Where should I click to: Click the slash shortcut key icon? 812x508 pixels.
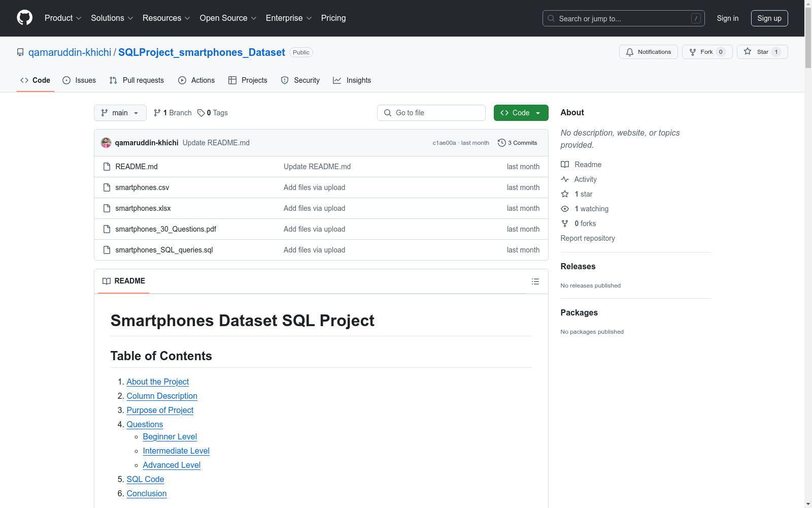tap(696, 18)
